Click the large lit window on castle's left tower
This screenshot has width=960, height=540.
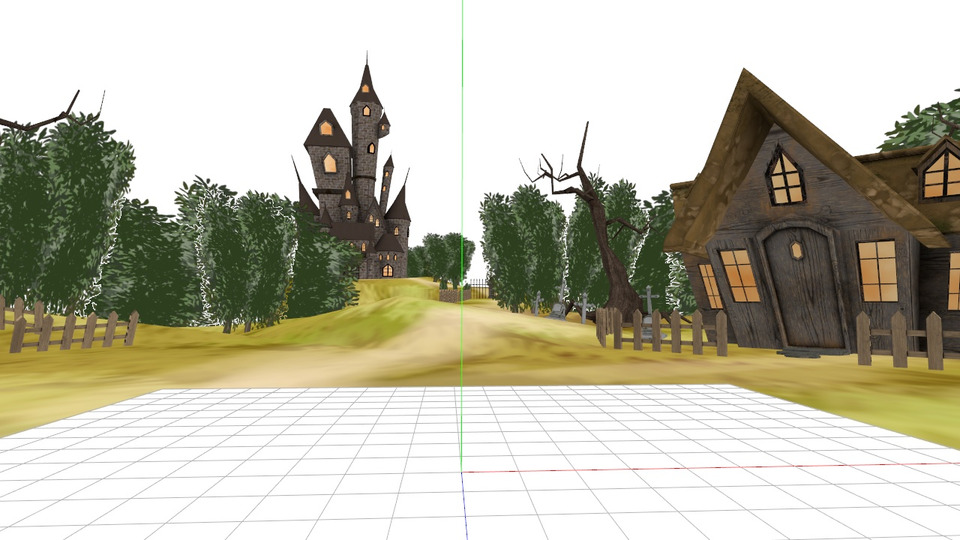(x=330, y=163)
